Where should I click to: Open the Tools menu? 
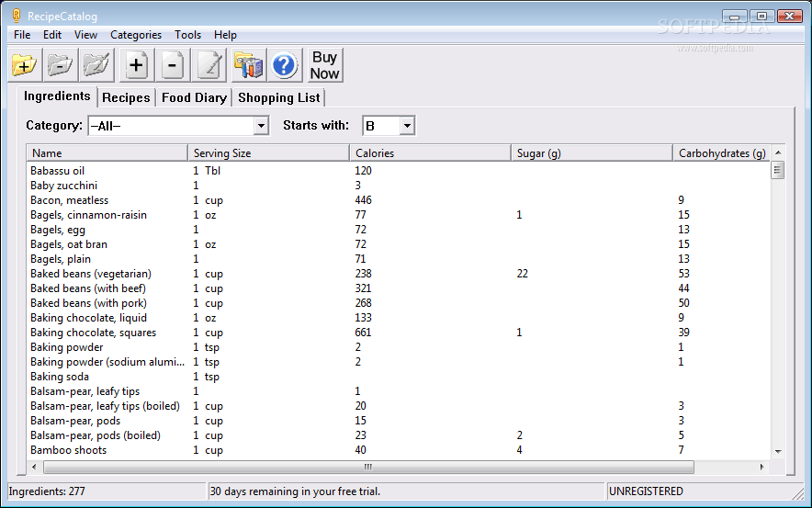point(187,35)
